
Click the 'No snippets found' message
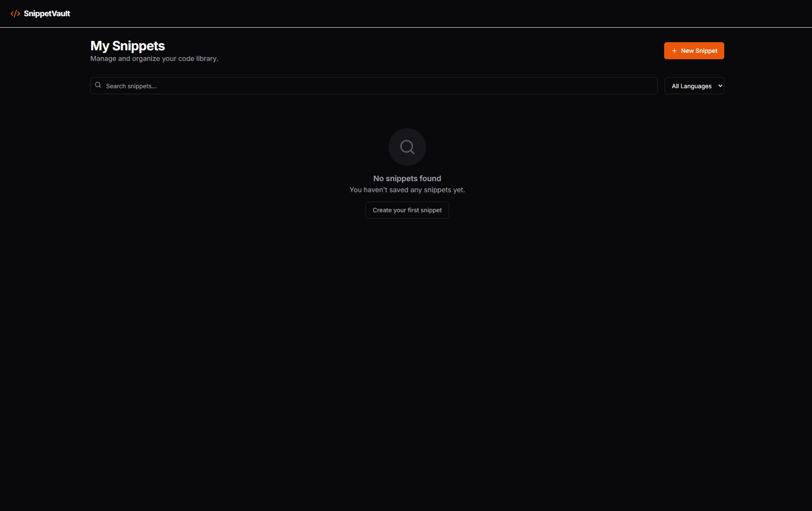pyautogui.click(x=407, y=179)
